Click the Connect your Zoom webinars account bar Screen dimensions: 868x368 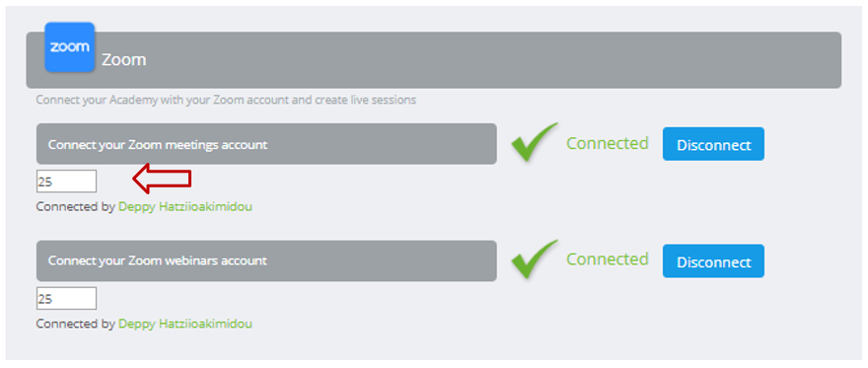click(x=266, y=260)
